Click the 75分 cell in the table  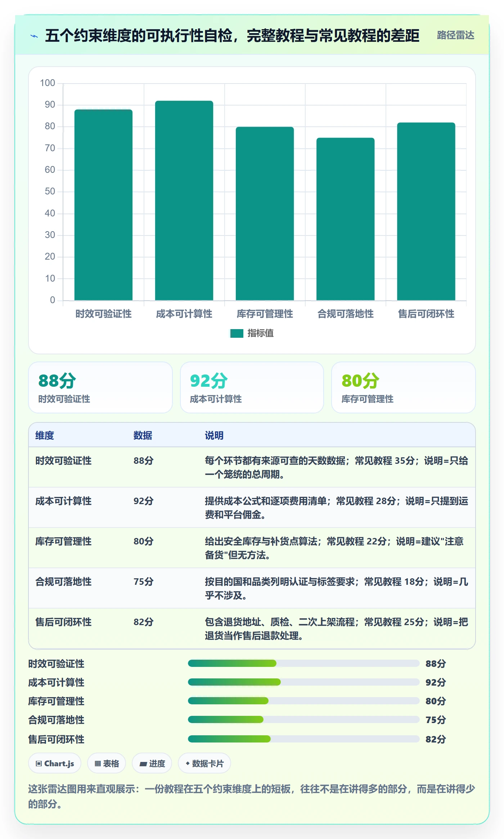click(144, 582)
